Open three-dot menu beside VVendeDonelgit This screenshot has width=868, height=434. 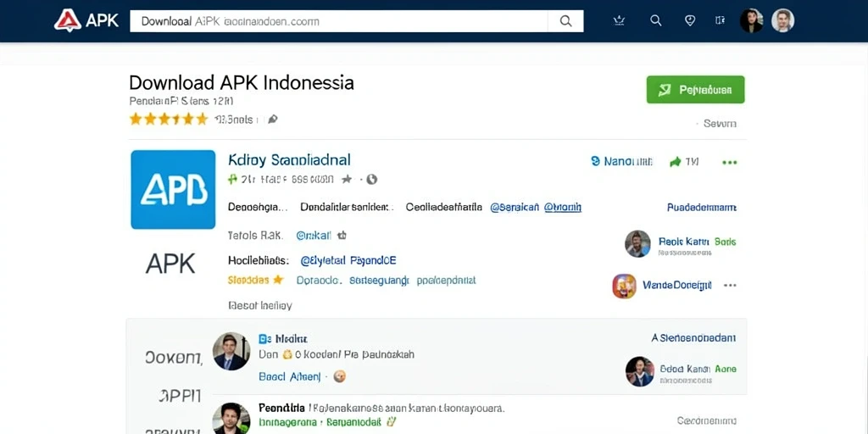(x=730, y=285)
